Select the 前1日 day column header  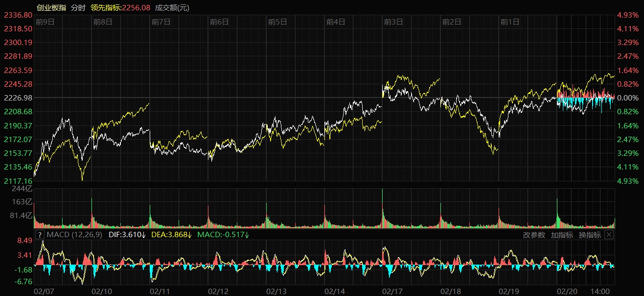pyautogui.click(x=509, y=22)
